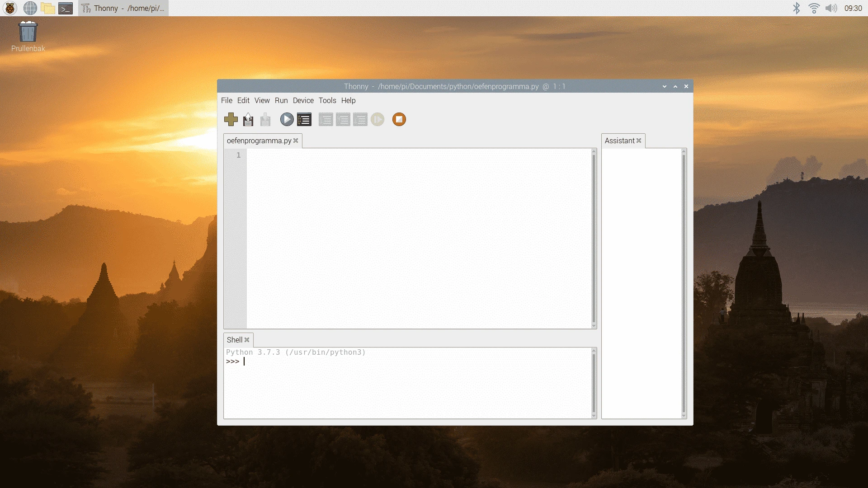This screenshot has height=488, width=868.
Task: Adjust volume via speaker tray icon
Action: click(x=831, y=8)
